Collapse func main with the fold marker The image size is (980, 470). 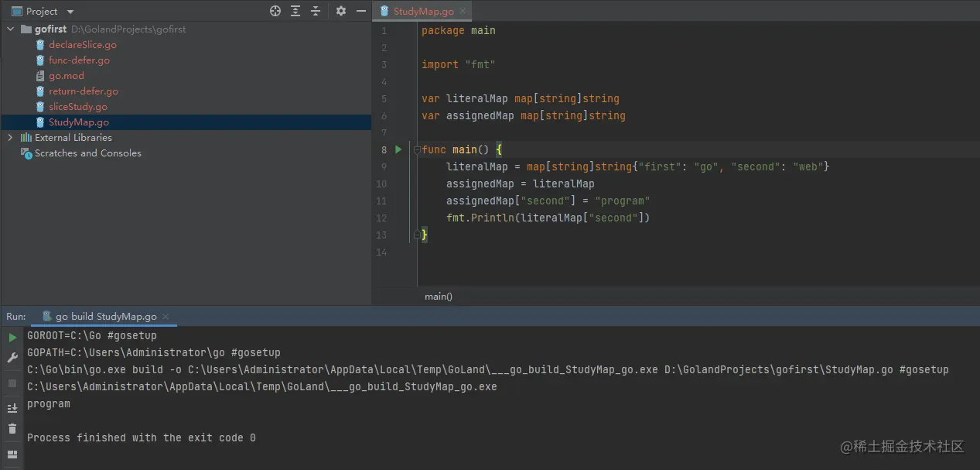click(x=416, y=149)
